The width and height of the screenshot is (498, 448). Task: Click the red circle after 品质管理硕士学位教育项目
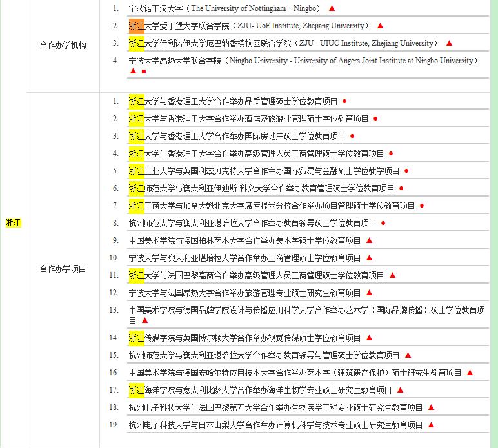pyautogui.click(x=344, y=101)
